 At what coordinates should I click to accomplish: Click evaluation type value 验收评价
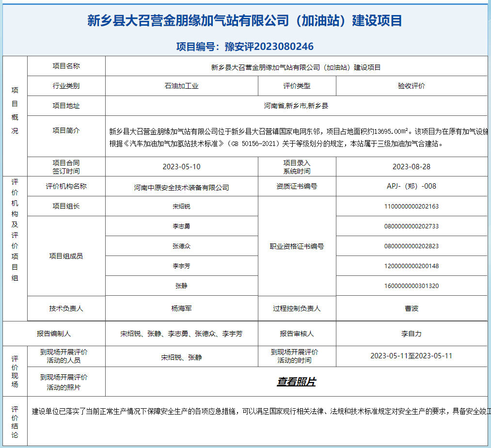click(x=412, y=86)
